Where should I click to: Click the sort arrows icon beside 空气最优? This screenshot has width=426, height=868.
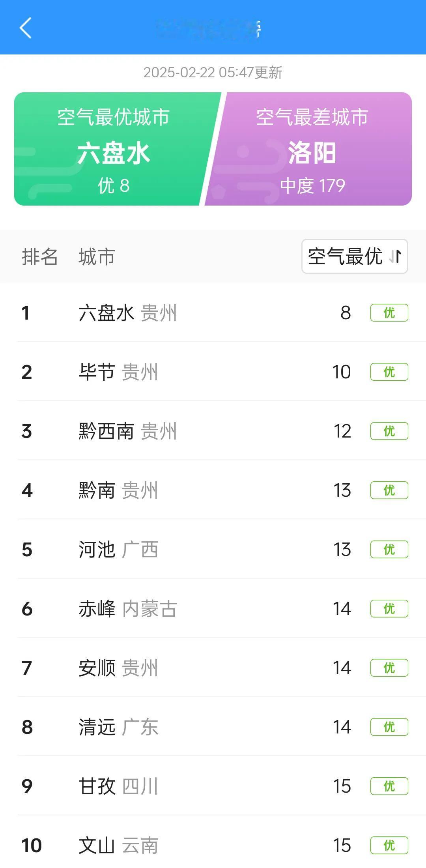[x=395, y=256]
